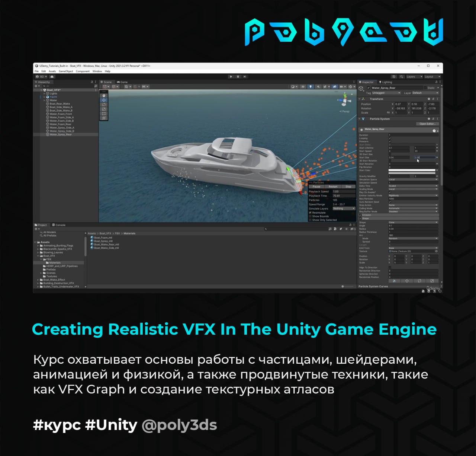Toggle the Resimulate checkbox
Viewport: 476px width, 456px height.
point(310,213)
